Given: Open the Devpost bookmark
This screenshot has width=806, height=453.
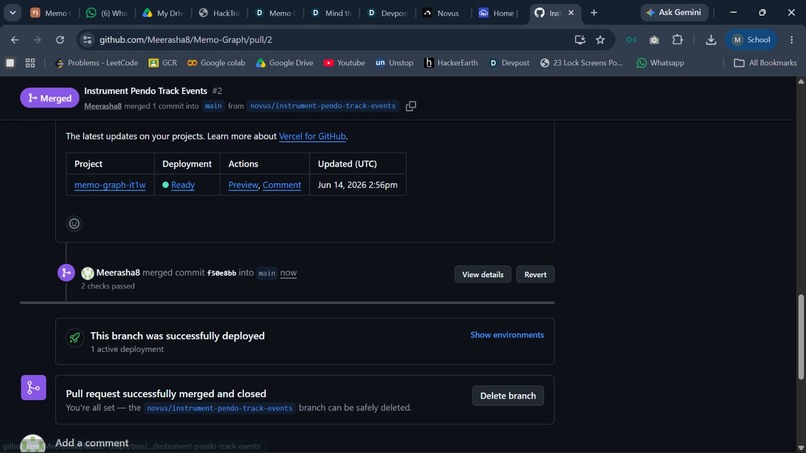Looking at the screenshot, I should [x=509, y=63].
